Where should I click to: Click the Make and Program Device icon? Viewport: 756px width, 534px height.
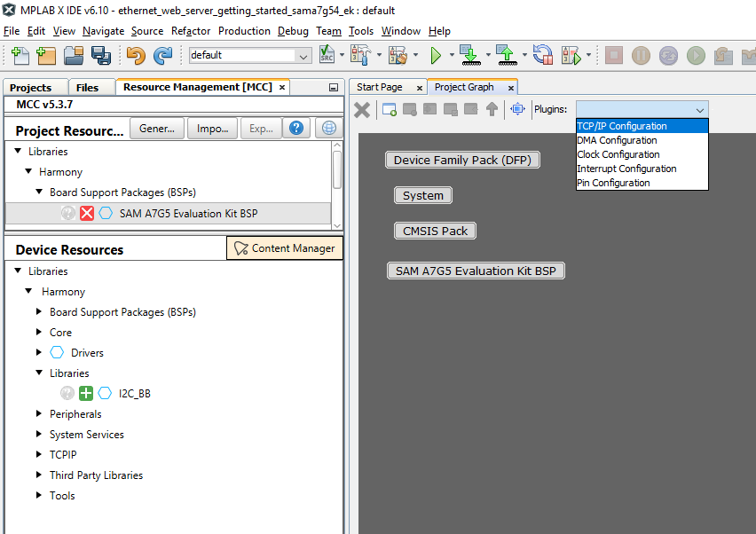(470, 55)
